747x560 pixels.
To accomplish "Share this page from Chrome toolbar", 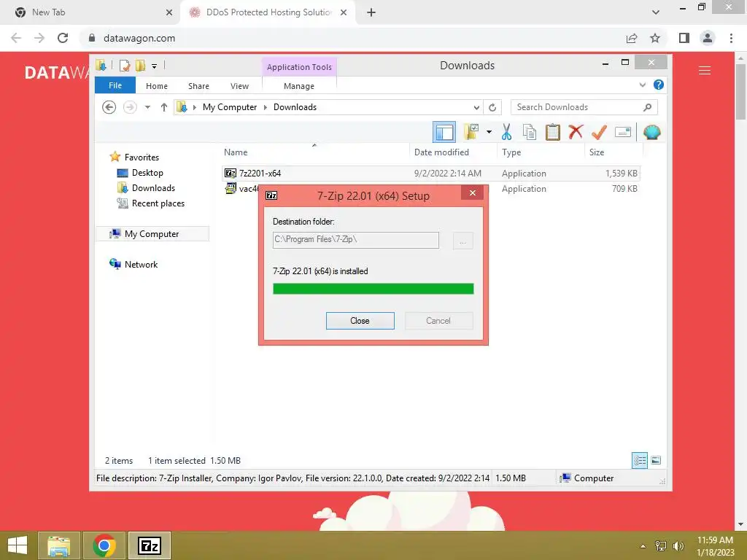I will click(x=632, y=38).
